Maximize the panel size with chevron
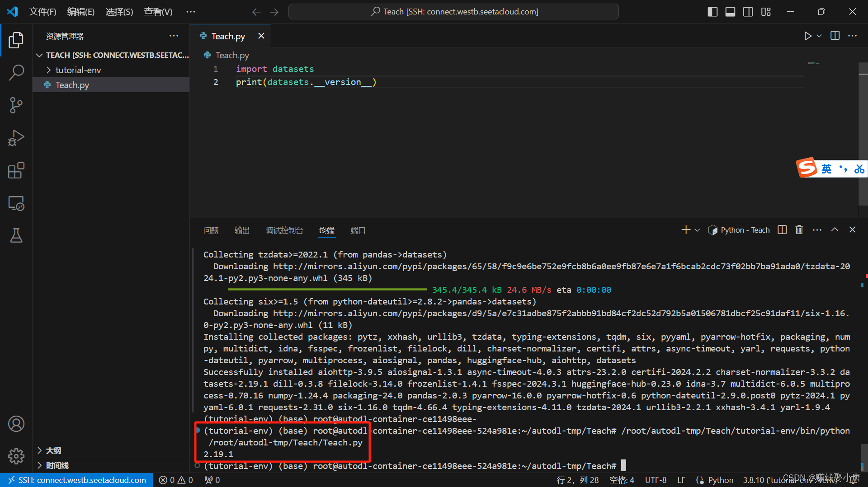 tap(835, 230)
